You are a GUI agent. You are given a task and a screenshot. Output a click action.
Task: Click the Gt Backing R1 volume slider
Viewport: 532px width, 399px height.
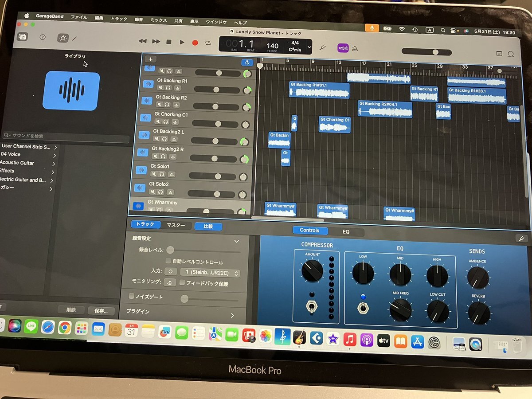pyautogui.click(x=217, y=90)
